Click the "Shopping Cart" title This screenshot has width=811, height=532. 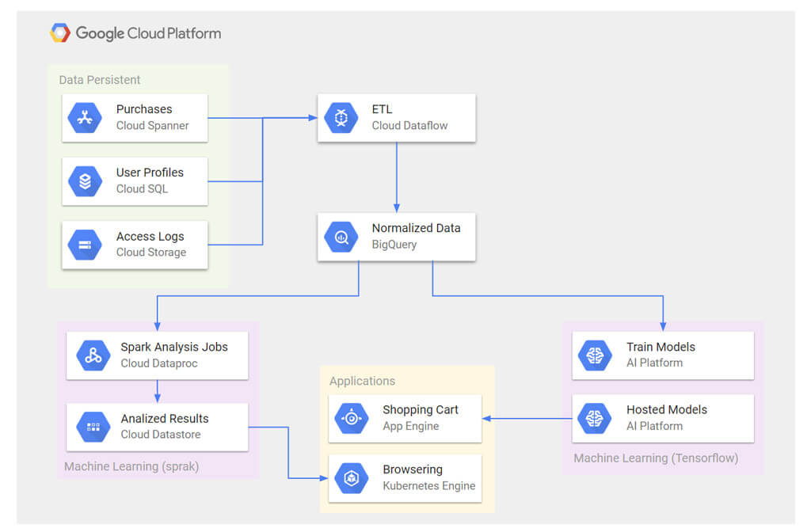(x=420, y=410)
